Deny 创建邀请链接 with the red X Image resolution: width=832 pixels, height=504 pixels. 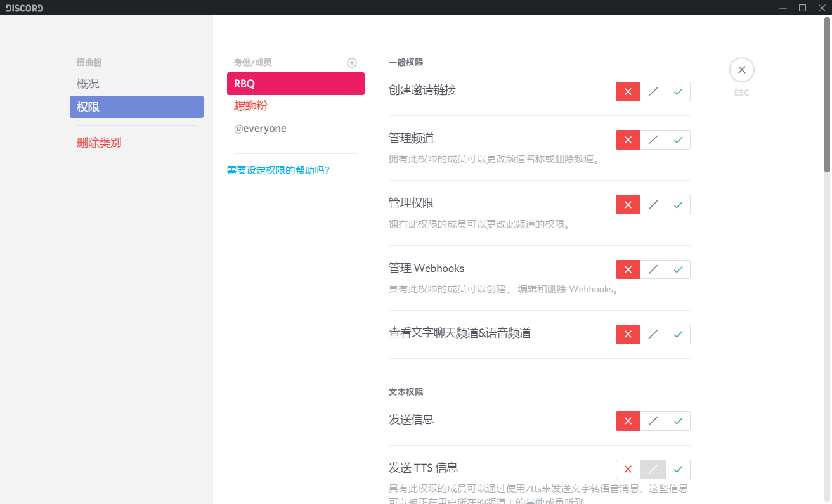[x=628, y=92]
